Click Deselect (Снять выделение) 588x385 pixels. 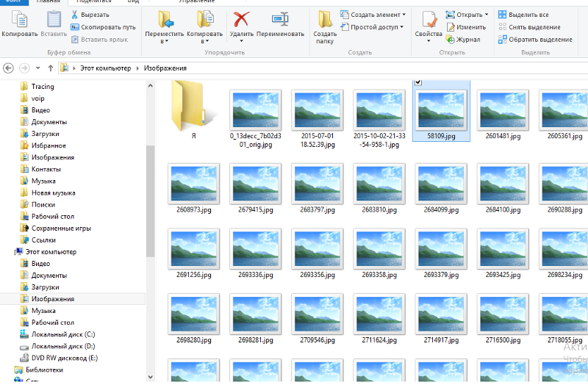529,27
